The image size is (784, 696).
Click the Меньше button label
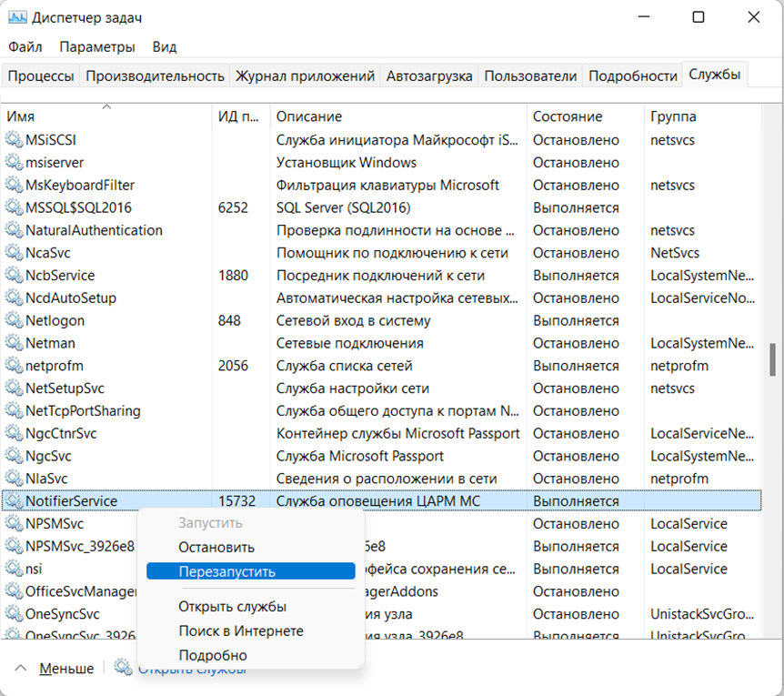(66, 669)
